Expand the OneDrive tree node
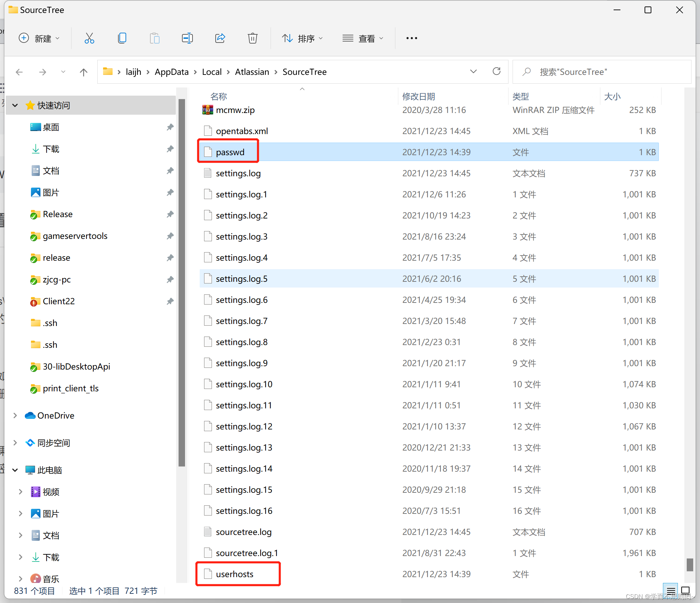The image size is (700, 603). pyautogui.click(x=15, y=415)
